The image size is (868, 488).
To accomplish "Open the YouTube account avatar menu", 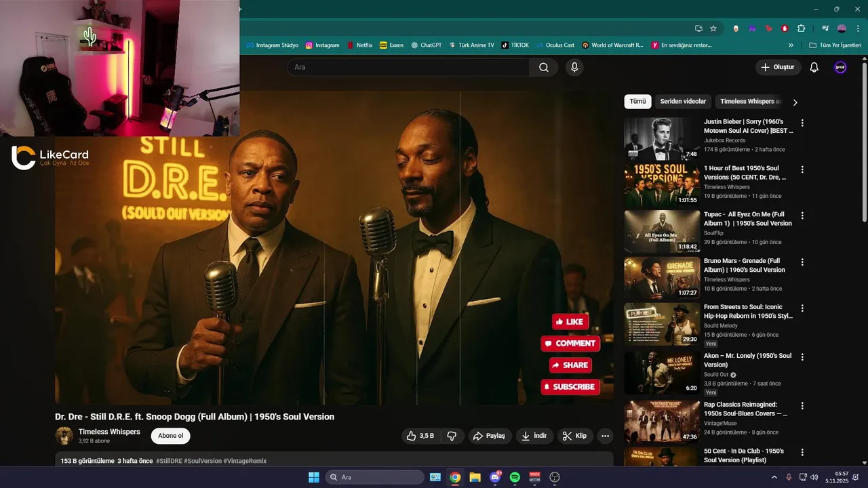I will click(840, 67).
